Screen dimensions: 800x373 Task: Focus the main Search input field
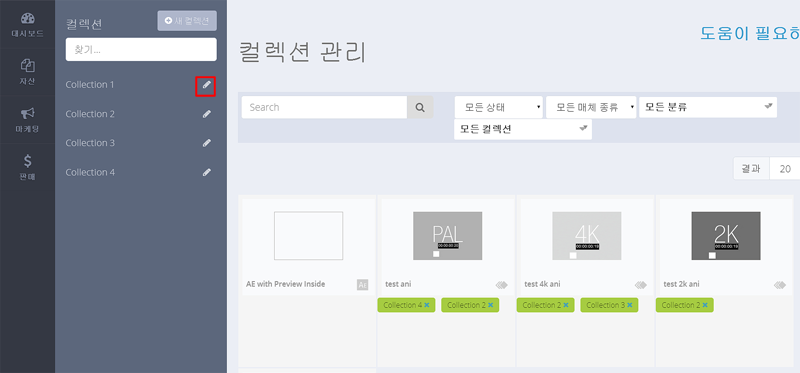[x=324, y=107]
